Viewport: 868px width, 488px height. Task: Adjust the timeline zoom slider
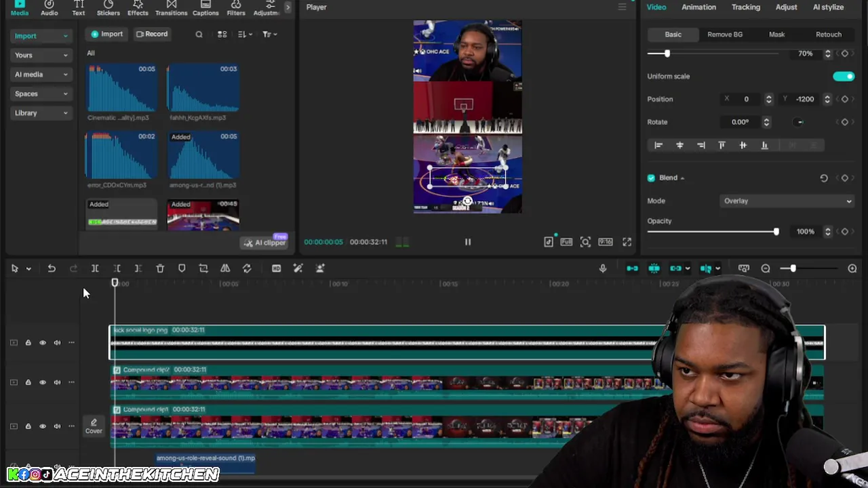(x=809, y=268)
